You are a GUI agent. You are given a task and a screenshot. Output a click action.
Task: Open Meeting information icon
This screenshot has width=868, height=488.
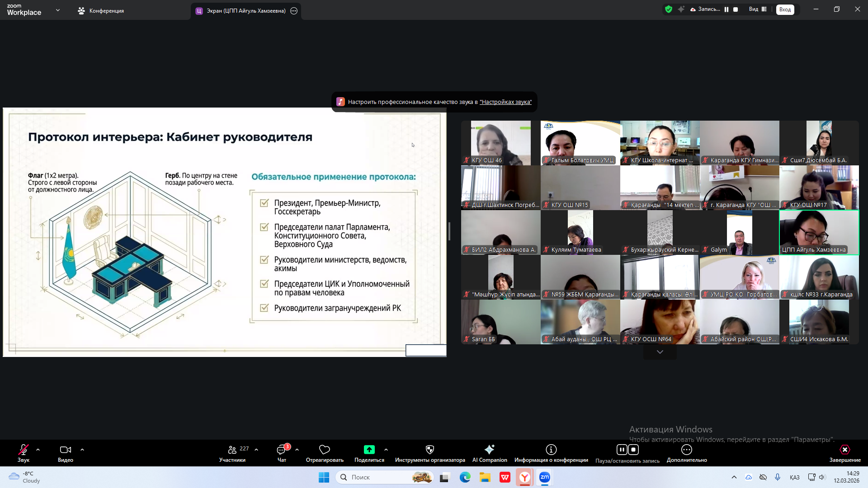(551, 450)
